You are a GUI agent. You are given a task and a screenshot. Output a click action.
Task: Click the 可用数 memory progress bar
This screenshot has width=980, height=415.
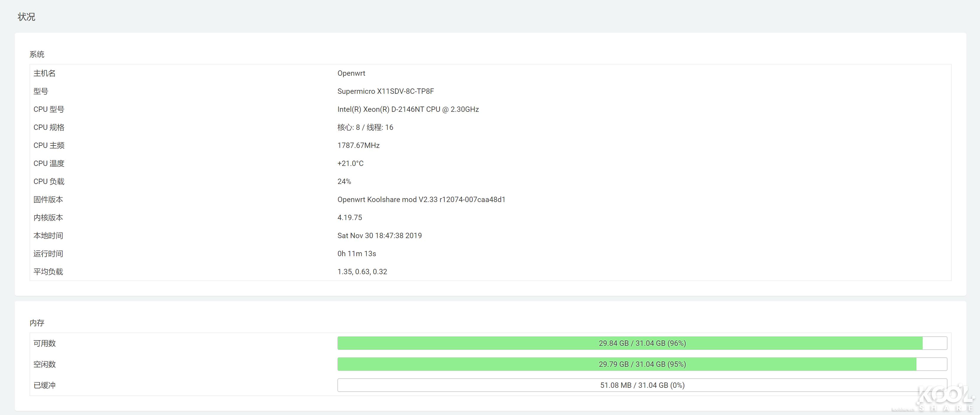click(642, 343)
